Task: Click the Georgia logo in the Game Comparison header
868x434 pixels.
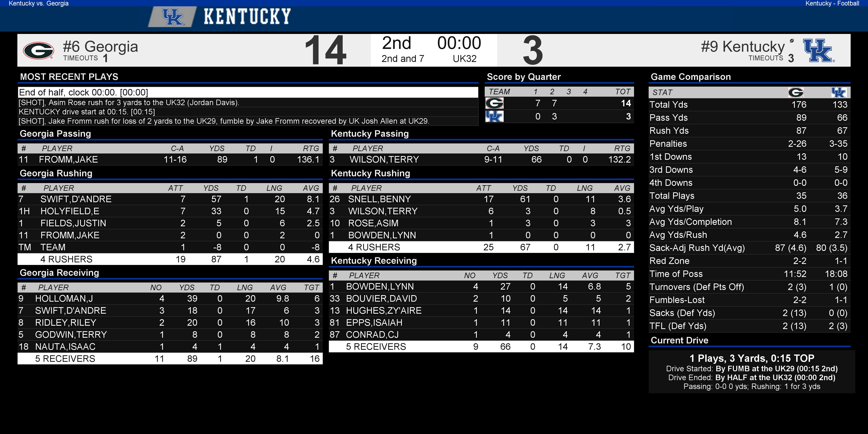Action: pos(796,92)
